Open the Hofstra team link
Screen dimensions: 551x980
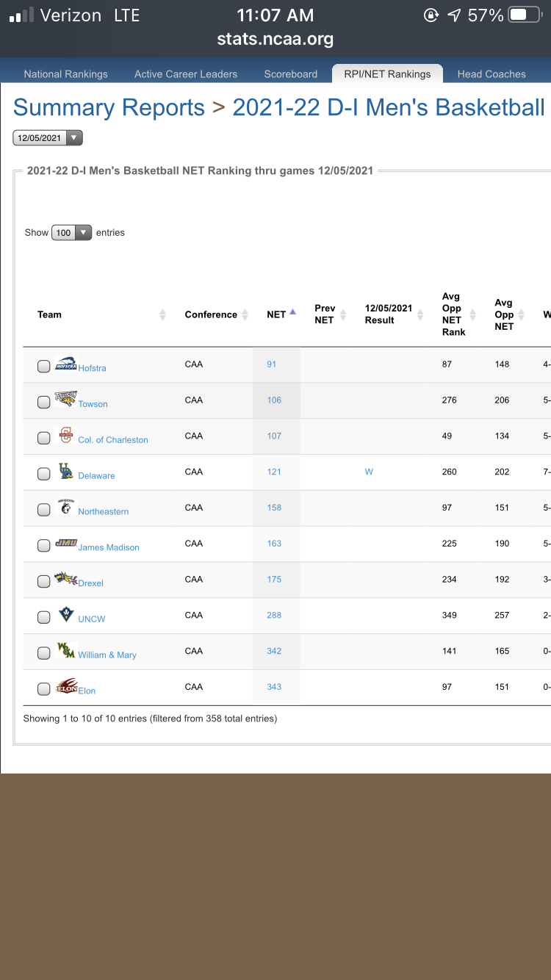(x=92, y=368)
